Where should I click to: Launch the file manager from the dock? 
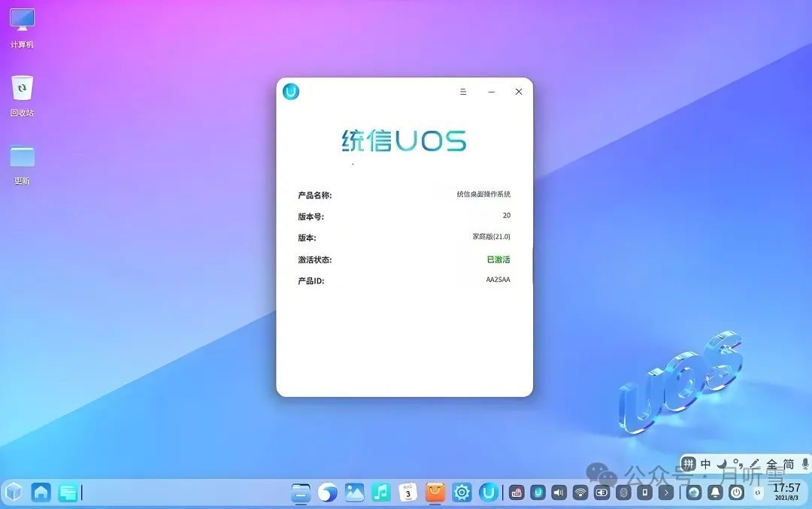point(301,492)
